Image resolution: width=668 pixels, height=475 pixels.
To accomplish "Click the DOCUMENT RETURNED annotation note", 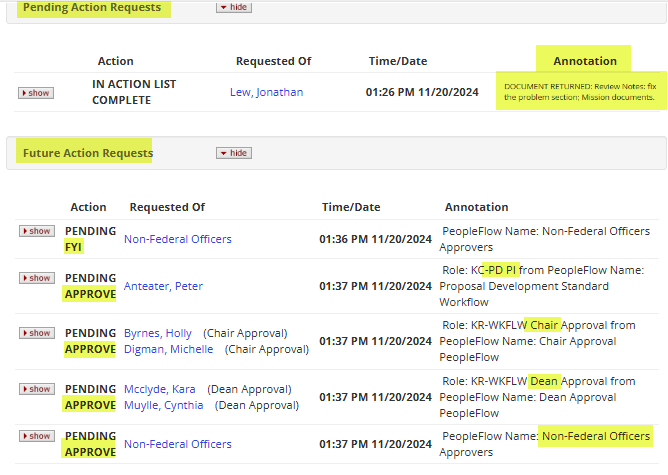I will click(x=579, y=92).
